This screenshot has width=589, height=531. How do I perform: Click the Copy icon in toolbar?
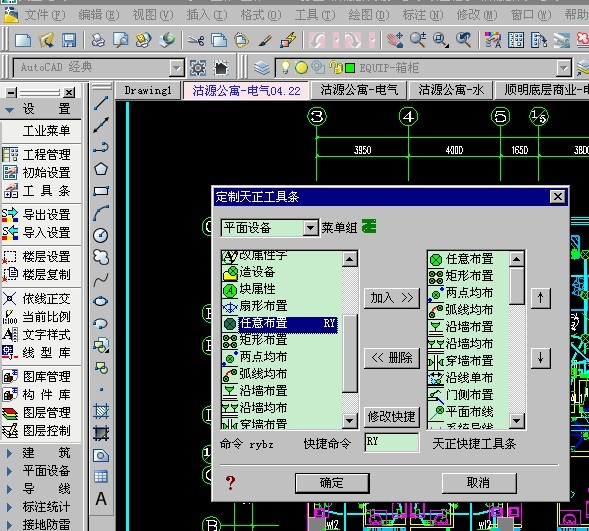point(219,40)
